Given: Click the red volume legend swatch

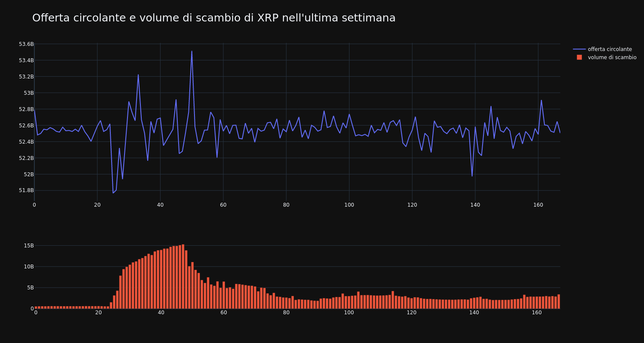Looking at the screenshot, I should pyautogui.click(x=579, y=57).
